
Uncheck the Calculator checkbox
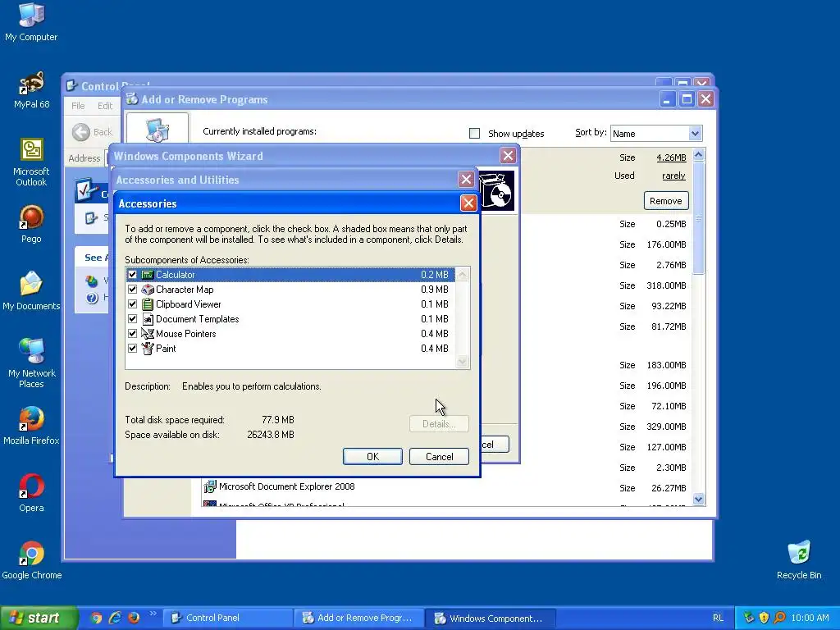[x=132, y=275]
